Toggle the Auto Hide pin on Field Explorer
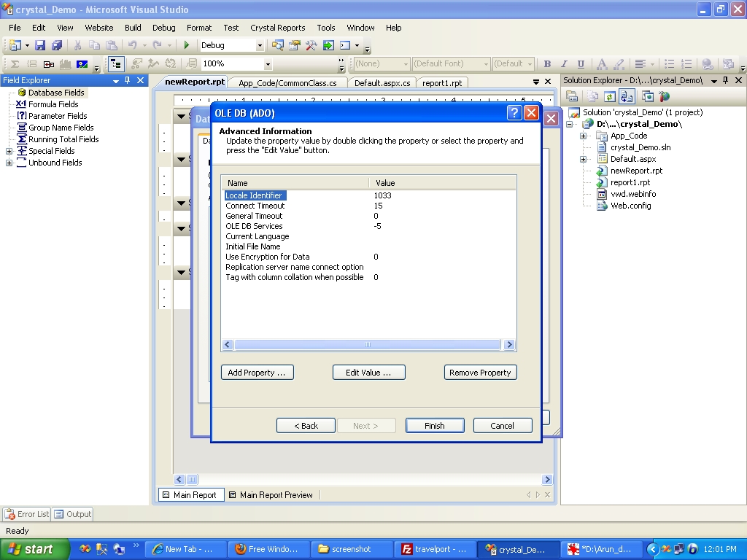This screenshot has width=747, height=560. [x=126, y=80]
